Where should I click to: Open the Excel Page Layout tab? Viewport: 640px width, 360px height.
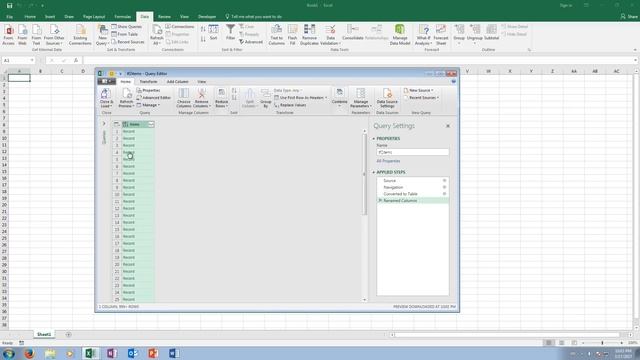tap(94, 17)
